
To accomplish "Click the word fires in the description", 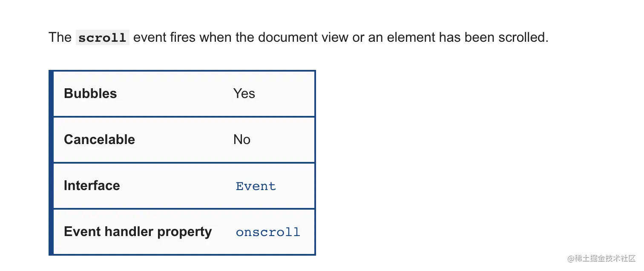I will click(183, 37).
